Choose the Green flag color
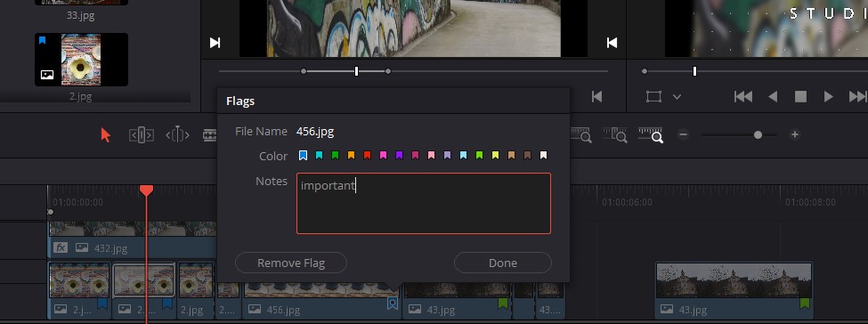The height and width of the screenshot is (324, 868). click(335, 156)
